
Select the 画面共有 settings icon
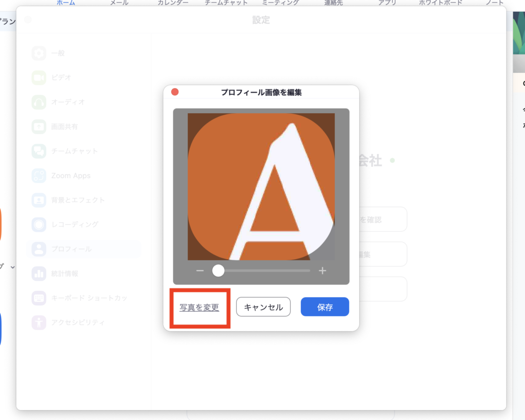pyautogui.click(x=39, y=127)
